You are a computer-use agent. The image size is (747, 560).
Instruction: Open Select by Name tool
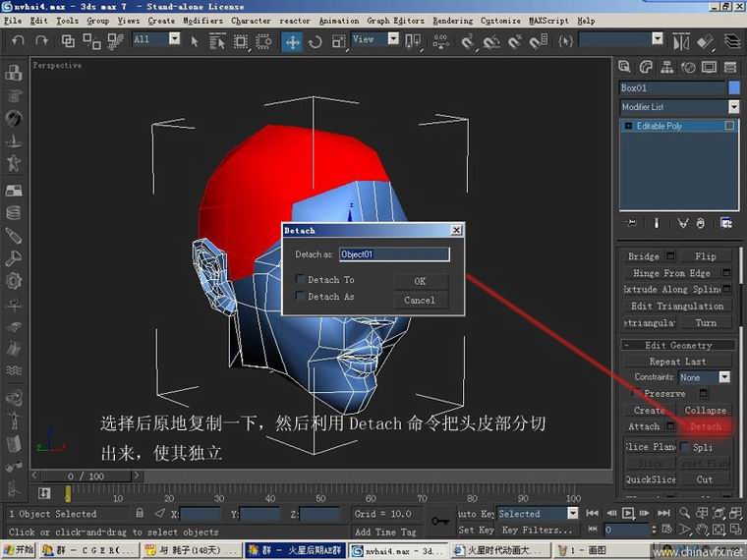pos(217,41)
